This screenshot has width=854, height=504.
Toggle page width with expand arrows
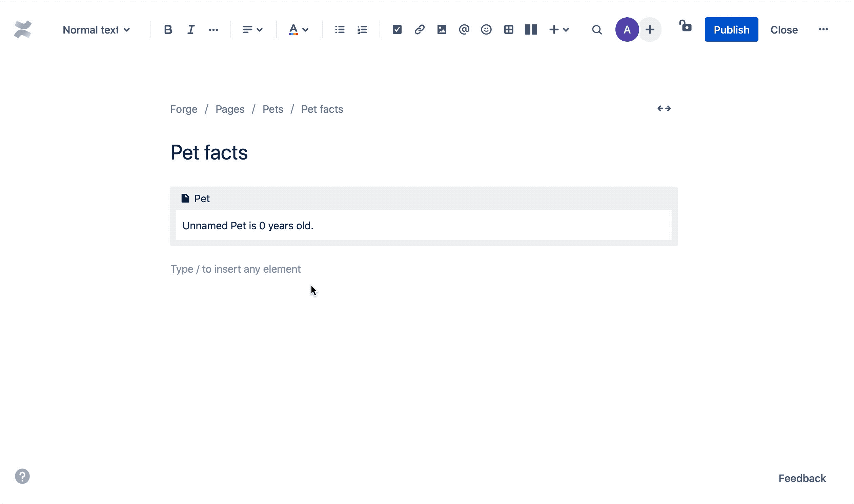[x=665, y=108]
